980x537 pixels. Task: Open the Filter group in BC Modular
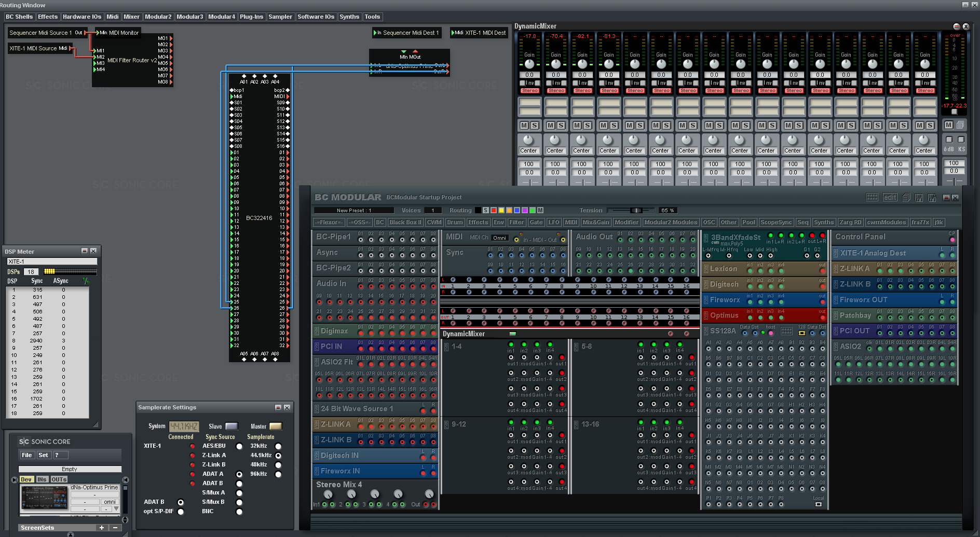pyautogui.click(x=516, y=222)
